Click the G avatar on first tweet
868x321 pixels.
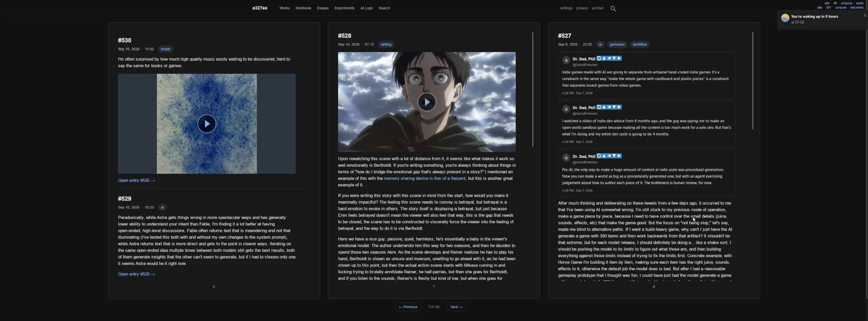[x=566, y=60]
